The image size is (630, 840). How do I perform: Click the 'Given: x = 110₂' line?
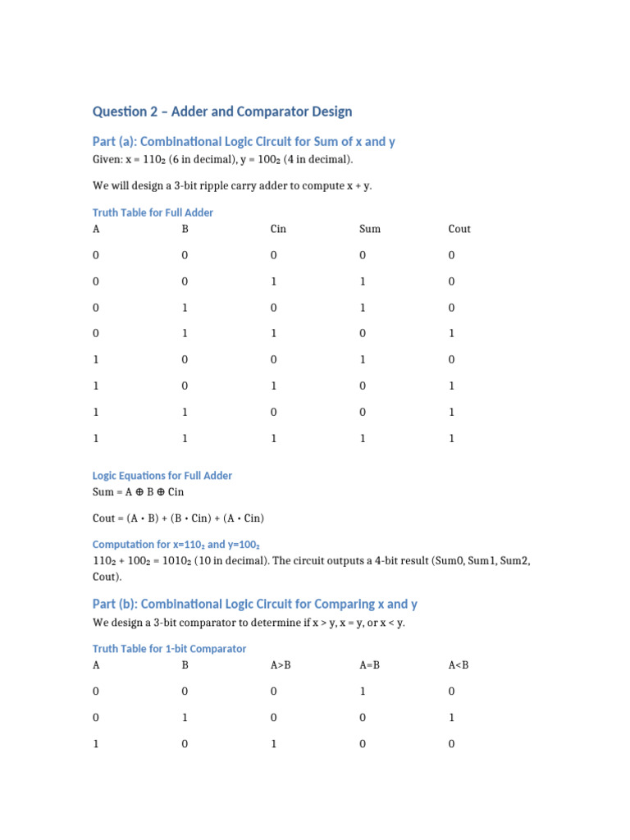tap(223, 159)
